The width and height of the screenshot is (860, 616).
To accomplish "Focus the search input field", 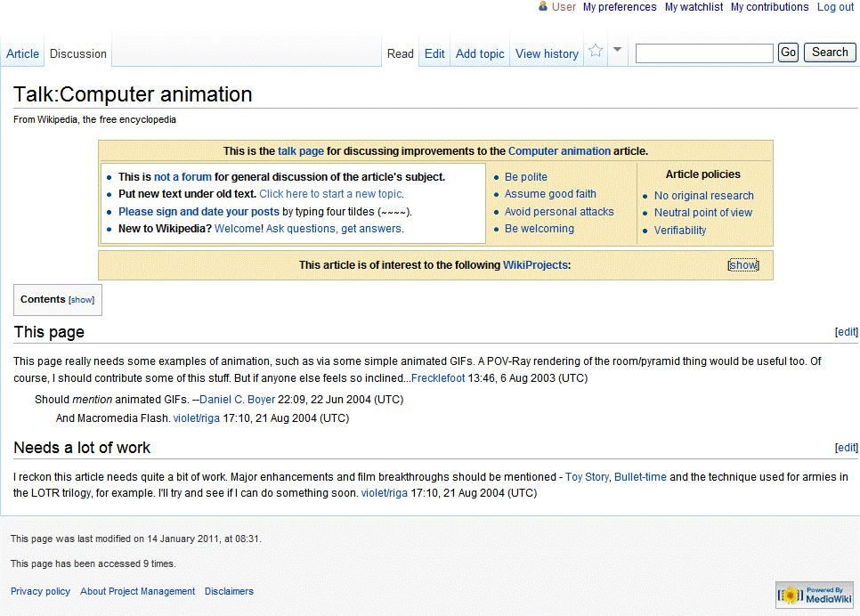I will pos(704,53).
